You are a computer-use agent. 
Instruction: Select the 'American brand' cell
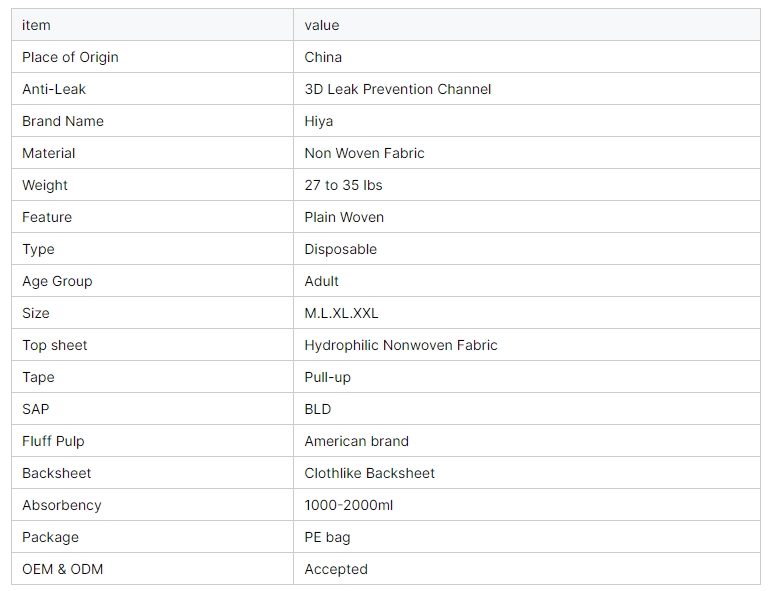tap(357, 441)
